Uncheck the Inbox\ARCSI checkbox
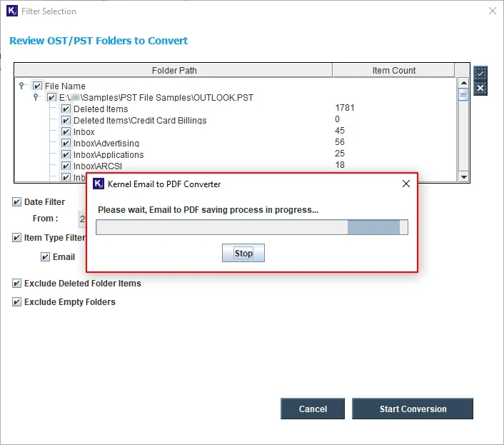The height and width of the screenshot is (445, 504). [66, 166]
